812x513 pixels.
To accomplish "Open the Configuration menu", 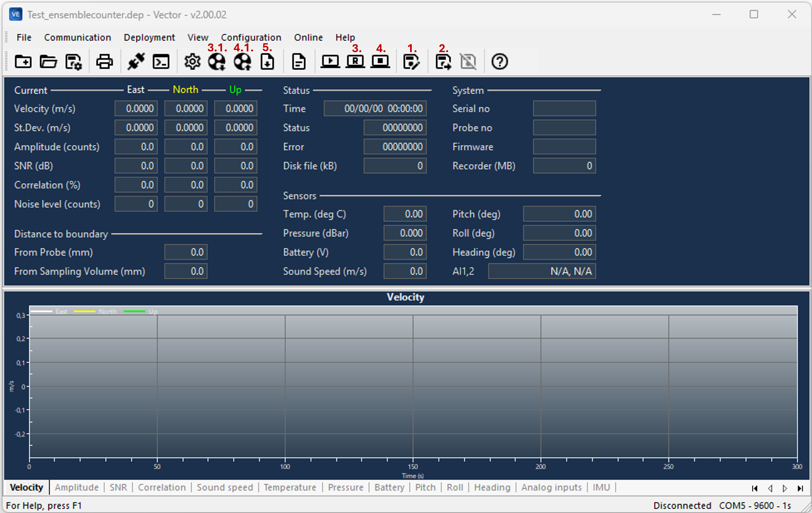I will click(251, 37).
